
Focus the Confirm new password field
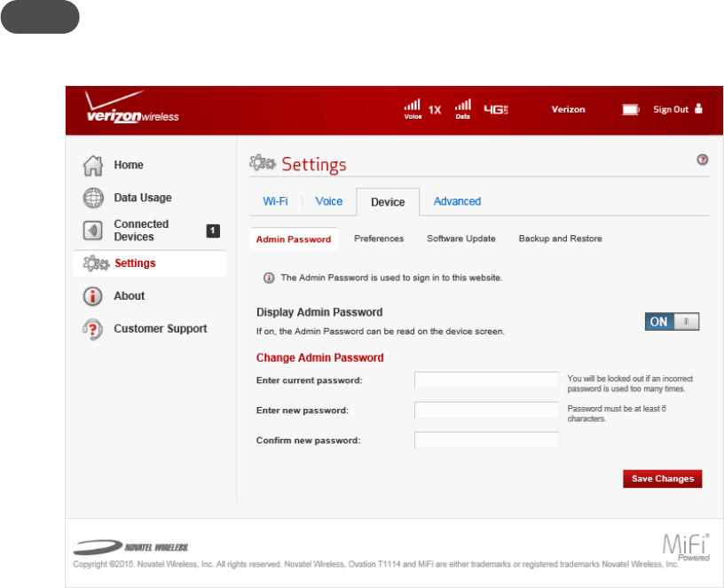pyautogui.click(x=487, y=440)
